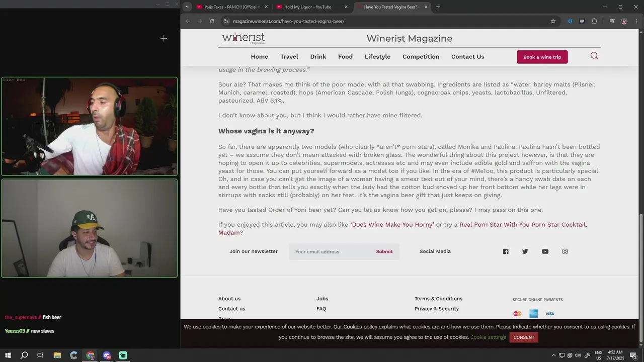644x362 pixels.
Task: Open the Winerist search magnifier icon
Action: click(594, 56)
